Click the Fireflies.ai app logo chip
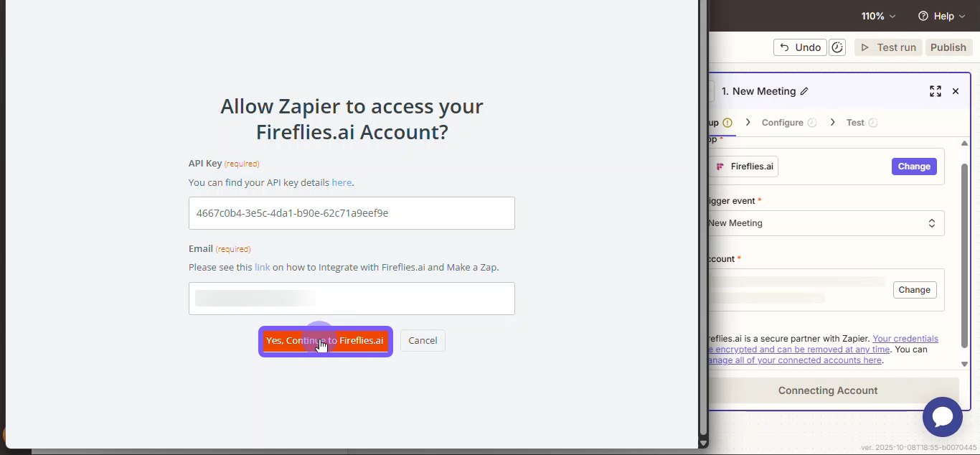This screenshot has width=980, height=455. pos(745,166)
